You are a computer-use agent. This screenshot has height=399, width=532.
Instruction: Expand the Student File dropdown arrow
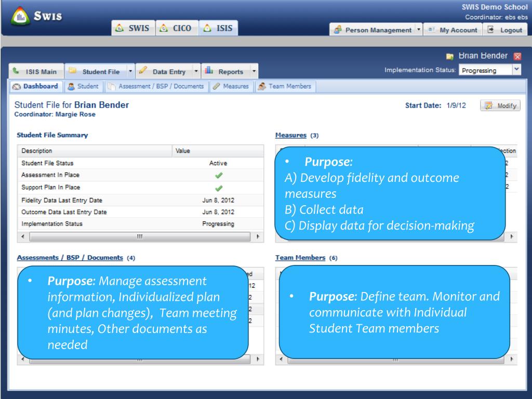(x=130, y=72)
